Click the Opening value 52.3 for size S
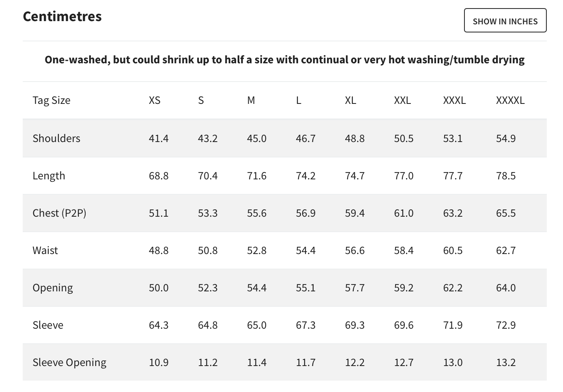The height and width of the screenshot is (392, 563). (x=208, y=288)
